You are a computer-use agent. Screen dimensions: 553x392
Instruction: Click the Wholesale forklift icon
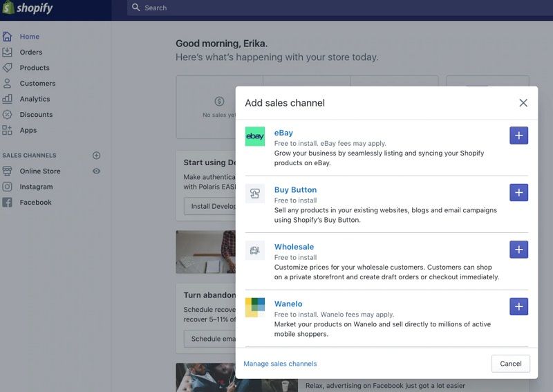(255, 250)
